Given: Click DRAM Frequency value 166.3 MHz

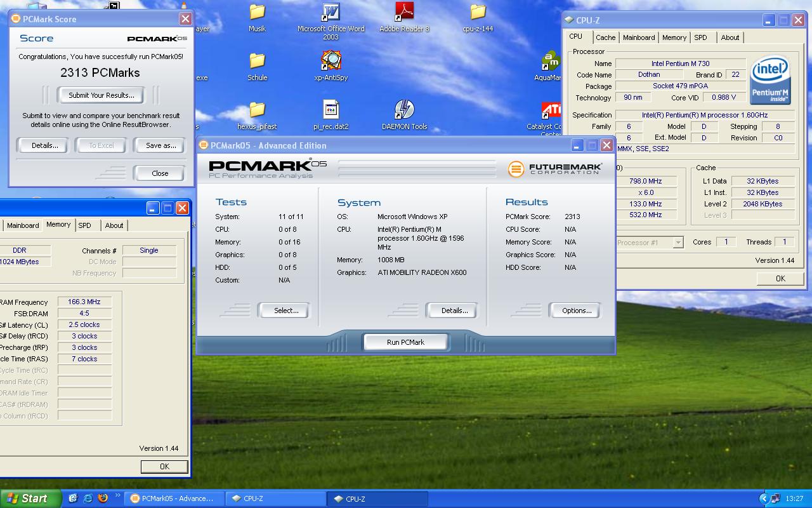Looking at the screenshot, I should tap(85, 302).
